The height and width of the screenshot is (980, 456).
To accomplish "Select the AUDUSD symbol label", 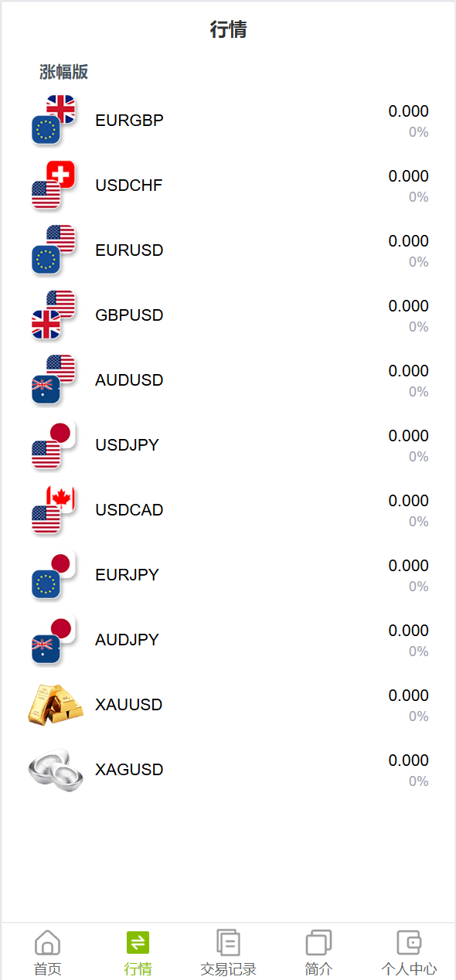I will click(129, 380).
